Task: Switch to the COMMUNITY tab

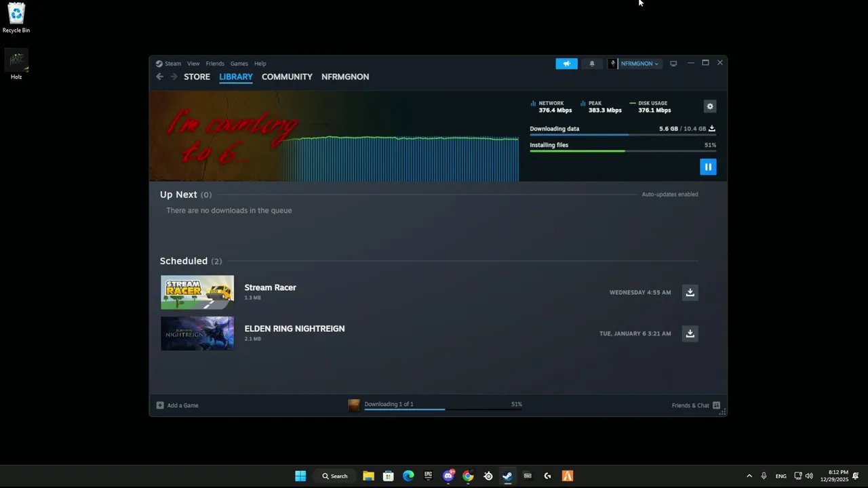Action: [x=287, y=77]
